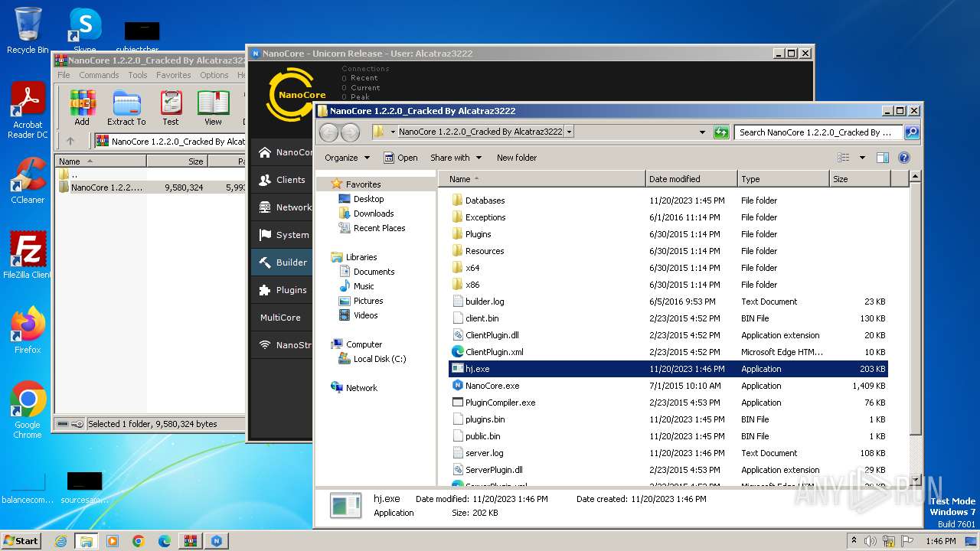Select the NanoCore.exe file

pyautogui.click(x=668, y=386)
